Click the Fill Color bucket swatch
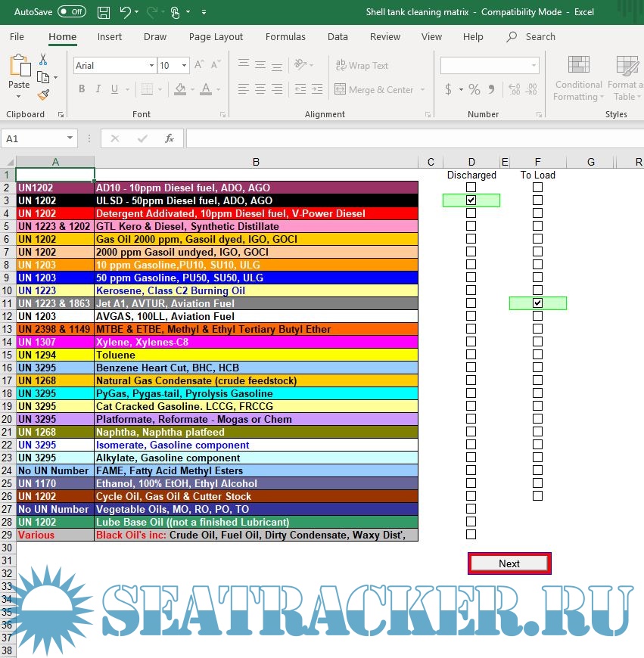 coord(180,89)
